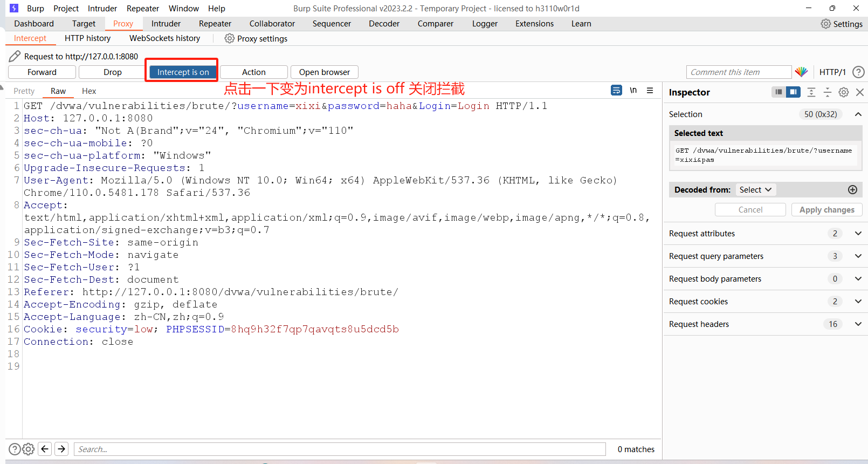The image size is (868, 464).
Task: Click the Cookie header line in request
Action: (211, 329)
